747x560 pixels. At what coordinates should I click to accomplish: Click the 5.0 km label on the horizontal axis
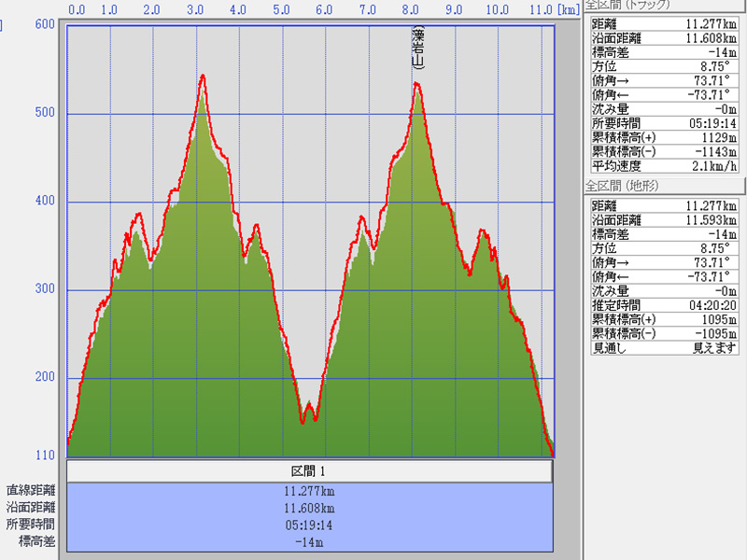280,9
